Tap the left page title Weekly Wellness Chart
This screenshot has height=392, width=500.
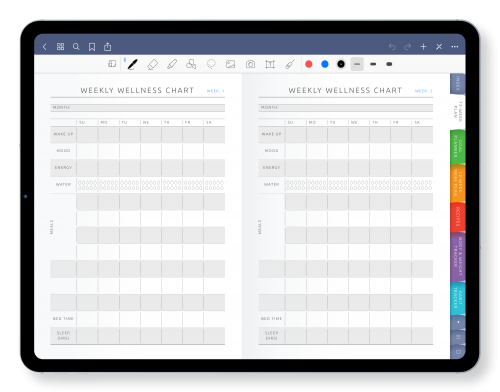tap(137, 90)
